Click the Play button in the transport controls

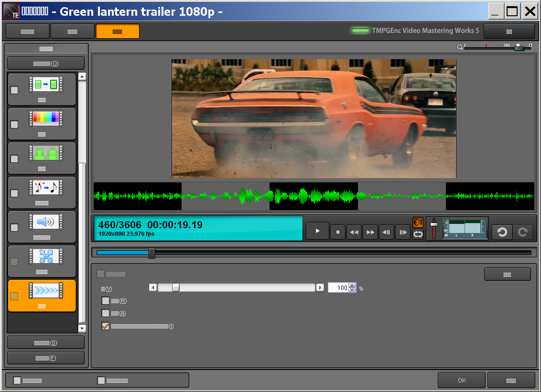pyautogui.click(x=318, y=232)
